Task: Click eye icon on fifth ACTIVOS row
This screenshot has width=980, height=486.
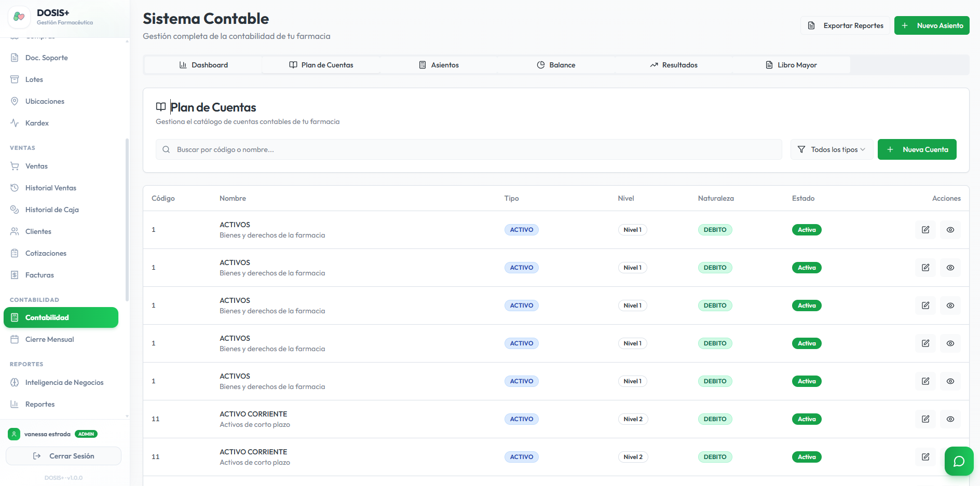Action: (x=950, y=381)
